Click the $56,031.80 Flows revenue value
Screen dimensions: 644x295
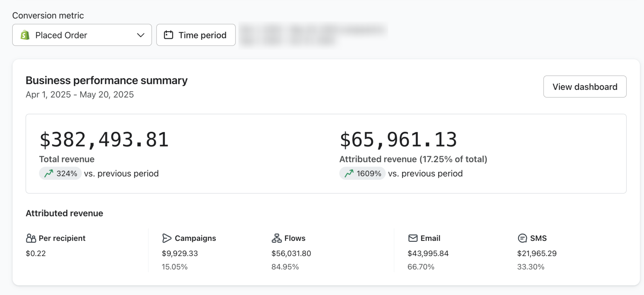tap(291, 253)
